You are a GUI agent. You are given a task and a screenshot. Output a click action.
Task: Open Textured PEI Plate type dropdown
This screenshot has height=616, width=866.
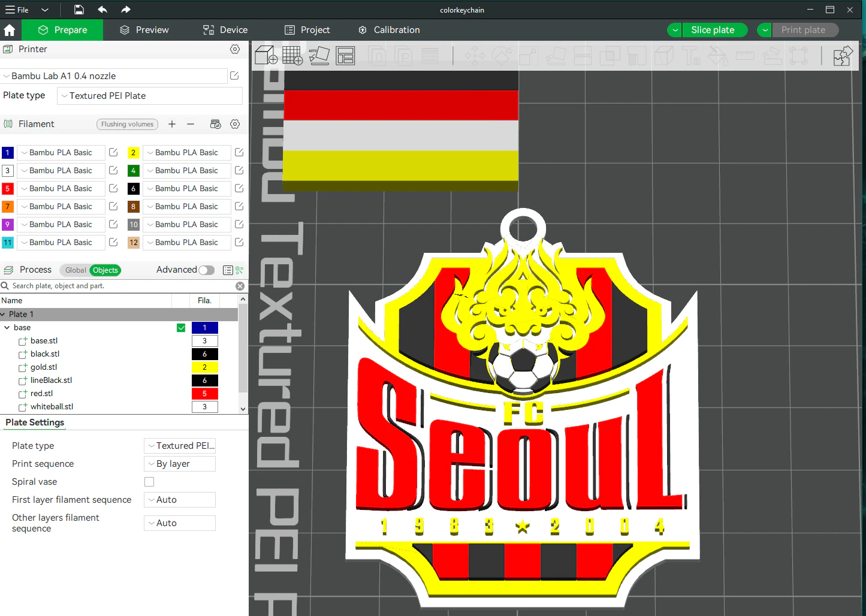coord(150,96)
